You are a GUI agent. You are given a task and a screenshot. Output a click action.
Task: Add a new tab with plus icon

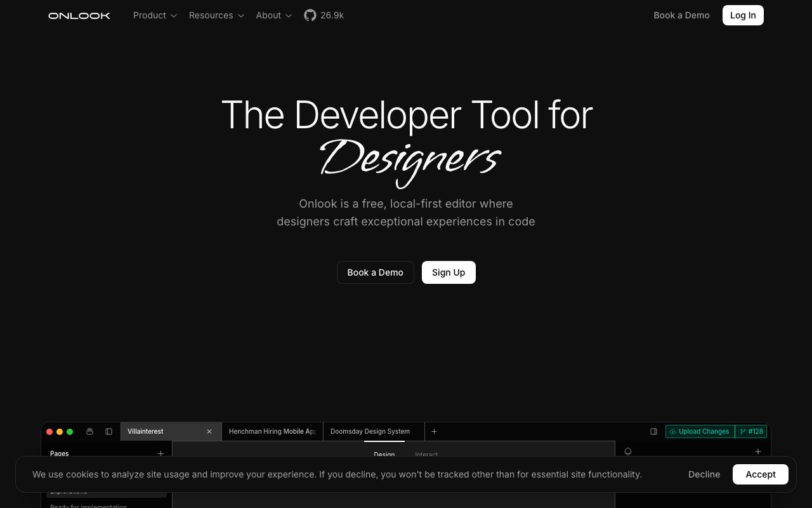(434, 431)
